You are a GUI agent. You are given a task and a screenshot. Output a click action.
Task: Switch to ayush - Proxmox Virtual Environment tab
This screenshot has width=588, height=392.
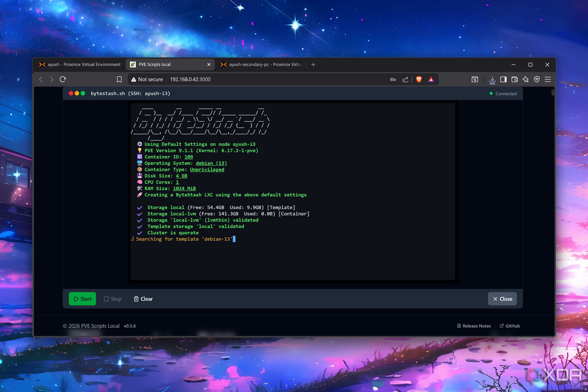pos(80,65)
